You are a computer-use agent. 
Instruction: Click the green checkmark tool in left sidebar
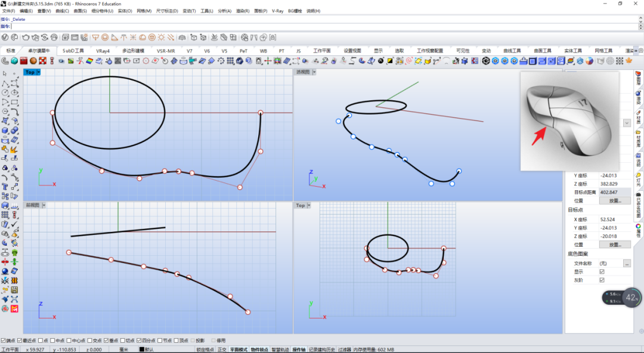[14, 224]
